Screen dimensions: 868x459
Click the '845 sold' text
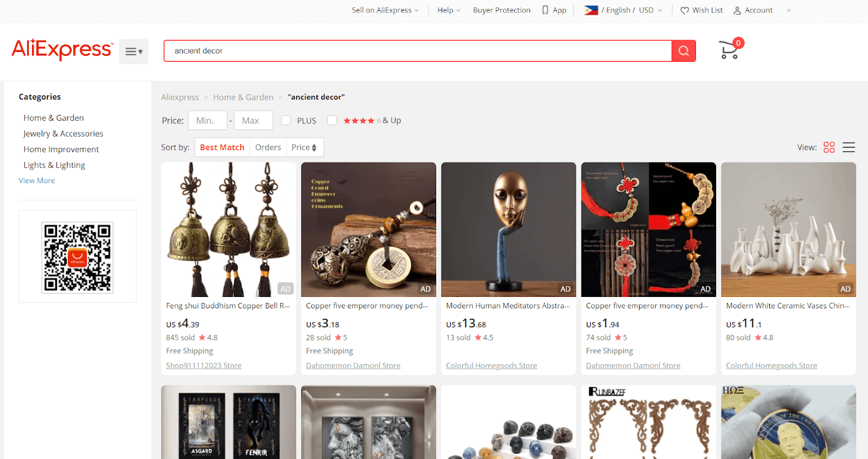coord(180,338)
